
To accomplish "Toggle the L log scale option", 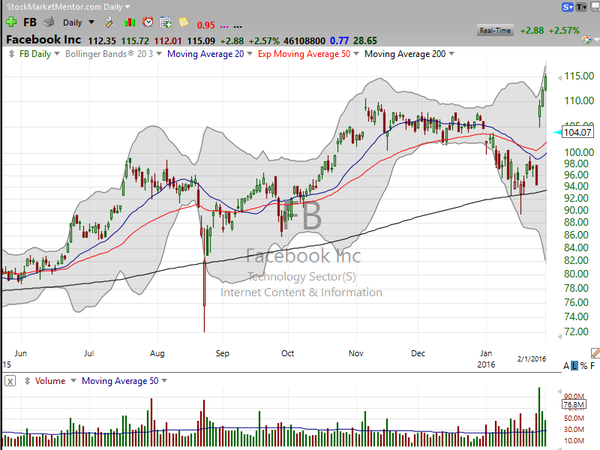I will coord(574,366).
